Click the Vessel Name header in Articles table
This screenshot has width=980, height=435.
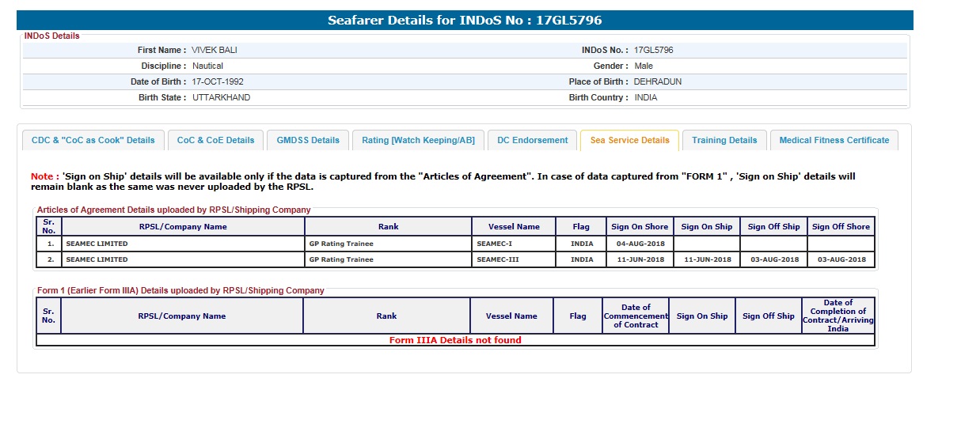514,227
